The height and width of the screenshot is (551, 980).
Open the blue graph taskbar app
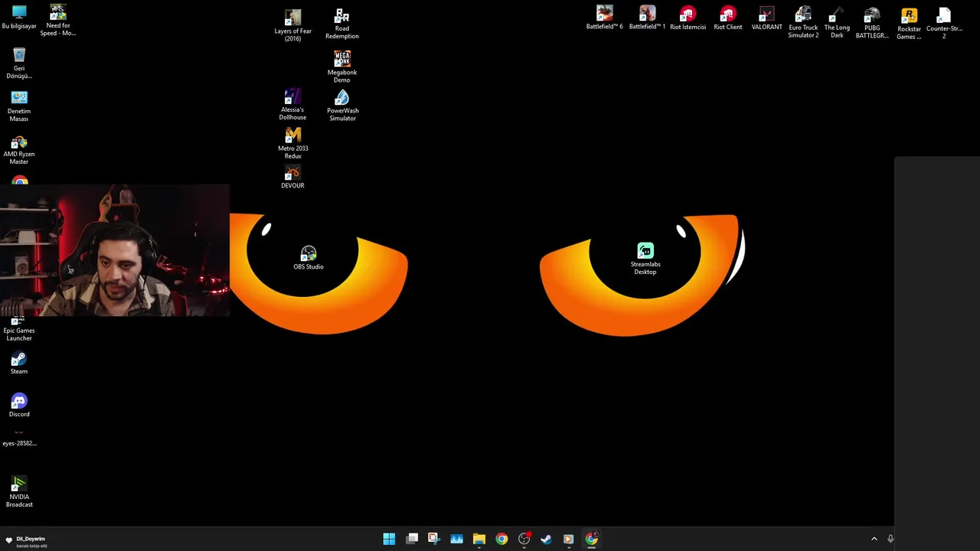point(456,539)
